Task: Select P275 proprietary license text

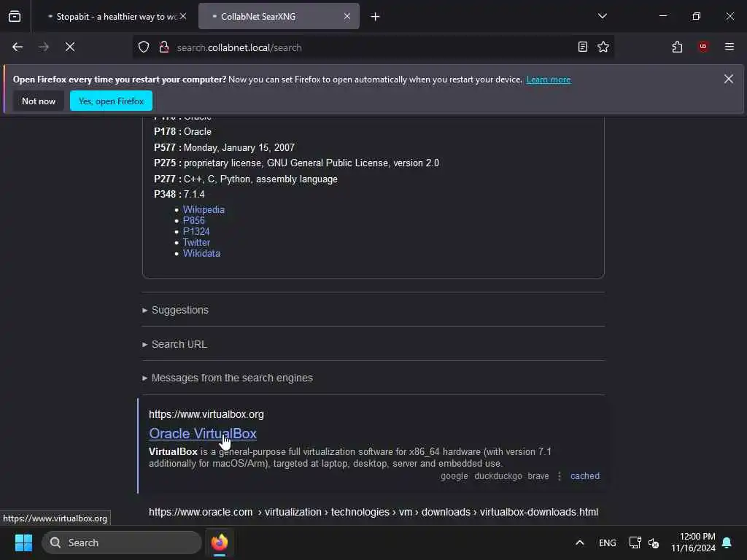Action: point(296,163)
